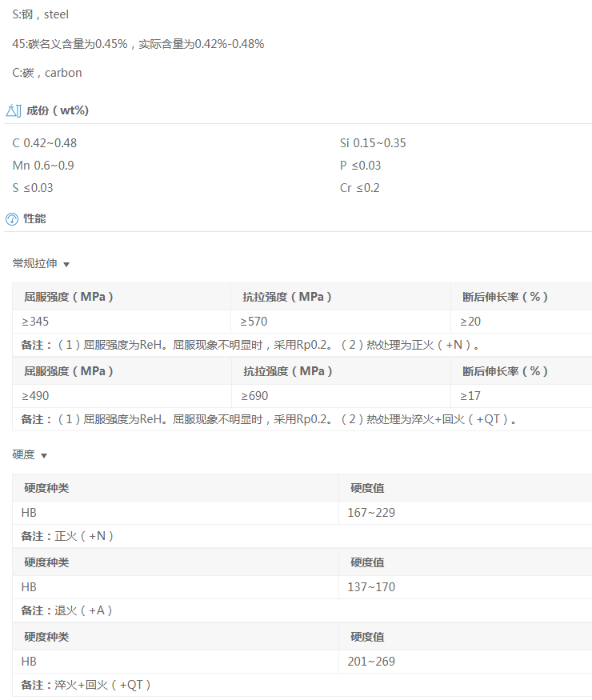Select the yield strength value ≥345

pos(37,322)
